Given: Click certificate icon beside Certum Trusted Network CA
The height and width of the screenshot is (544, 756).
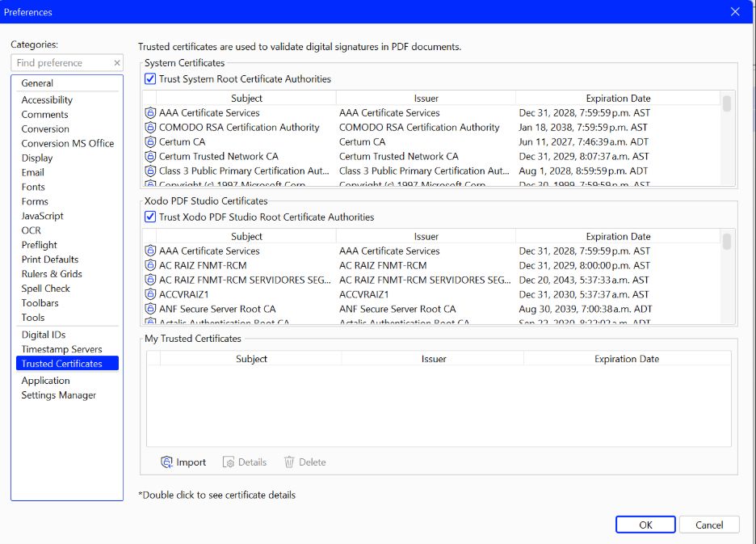Looking at the screenshot, I should [x=150, y=156].
